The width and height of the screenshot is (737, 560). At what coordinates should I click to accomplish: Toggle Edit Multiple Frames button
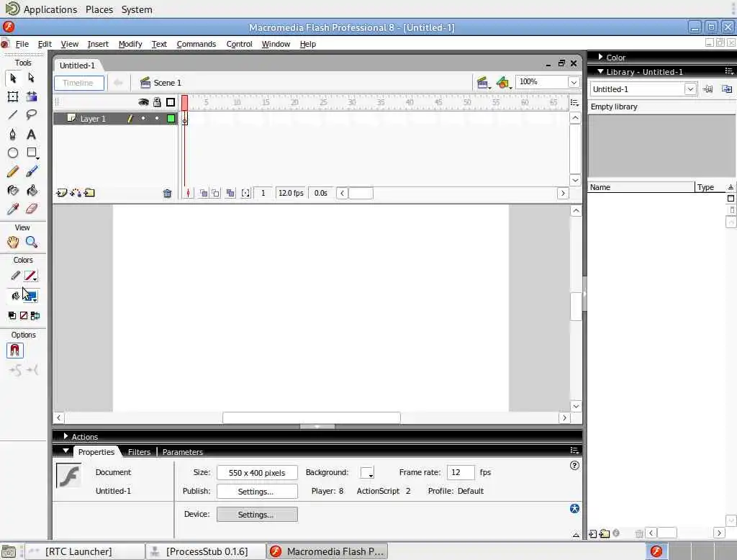(230, 193)
